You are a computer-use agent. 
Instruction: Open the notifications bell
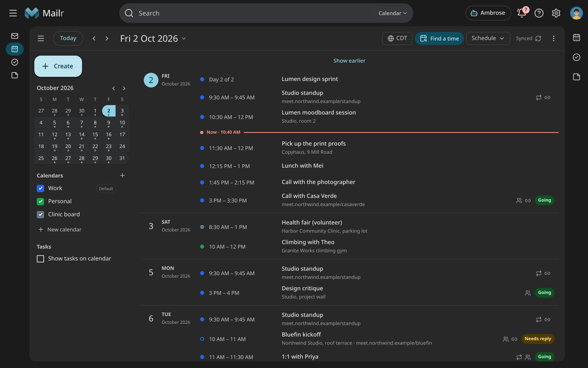click(522, 13)
